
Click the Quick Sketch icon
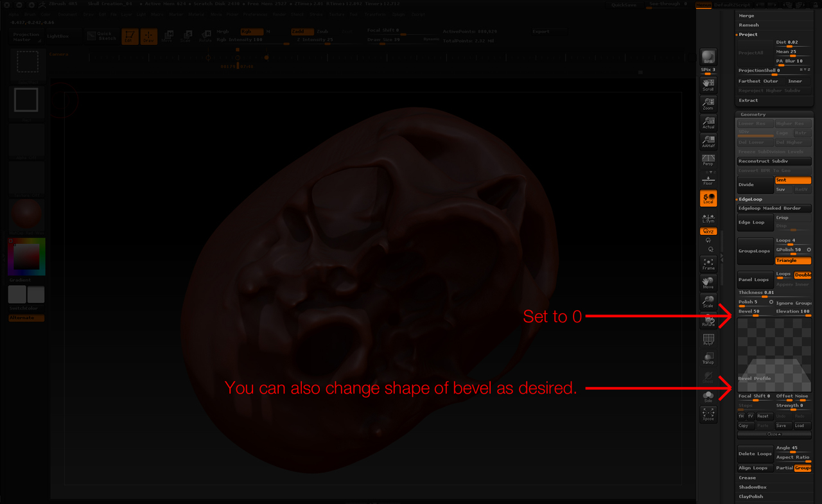point(102,37)
